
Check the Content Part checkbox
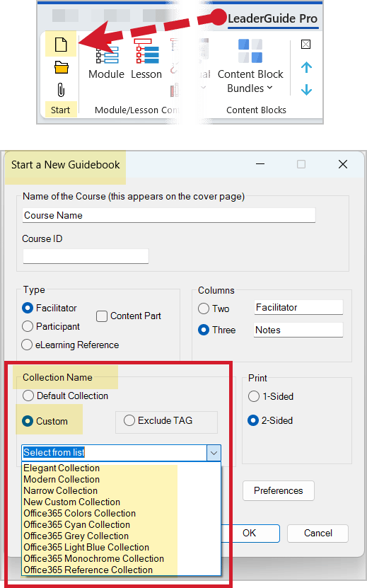click(102, 316)
